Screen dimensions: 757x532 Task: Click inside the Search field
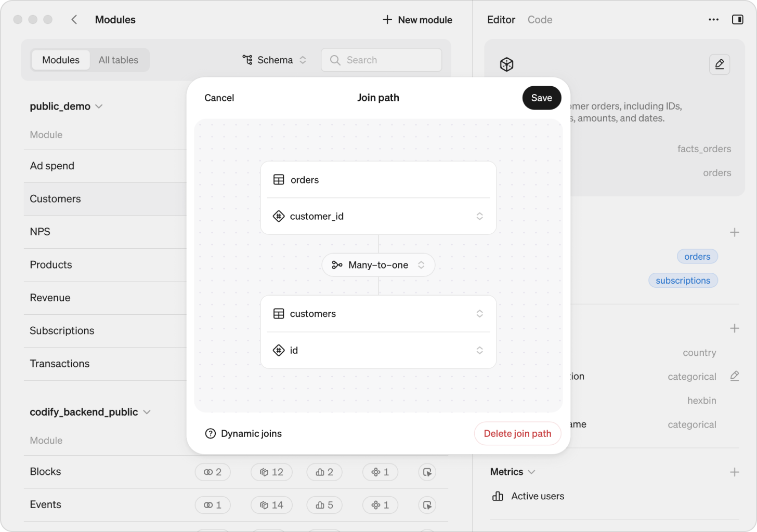pos(381,60)
